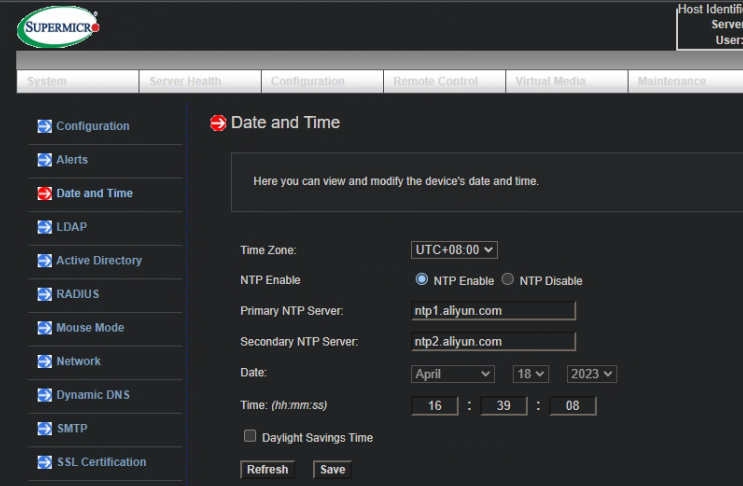The height and width of the screenshot is (486, 743).
Task: Open the Network sidebar link
Action: point(78,361)
